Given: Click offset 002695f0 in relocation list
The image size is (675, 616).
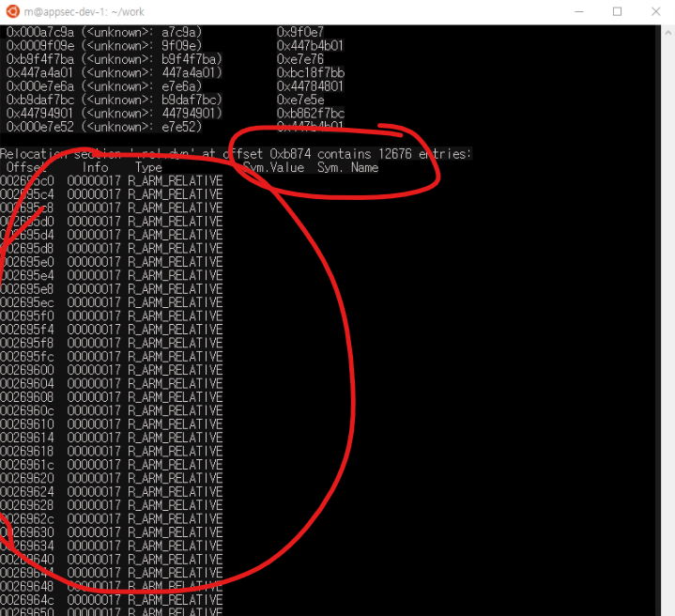Looking at the screenshot, I should click(x=27, y=316).
